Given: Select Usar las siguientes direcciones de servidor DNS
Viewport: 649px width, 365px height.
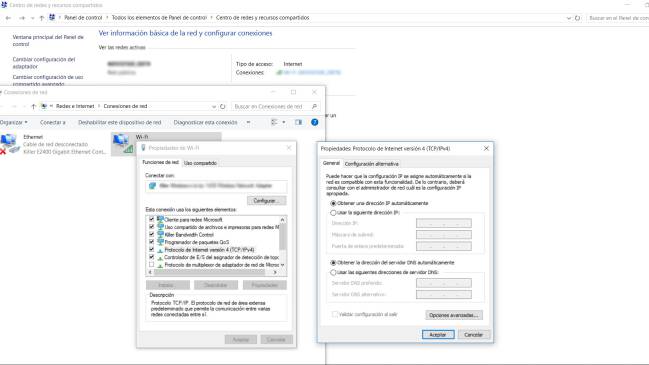Looking at the screenshot, I should [333, 272].
